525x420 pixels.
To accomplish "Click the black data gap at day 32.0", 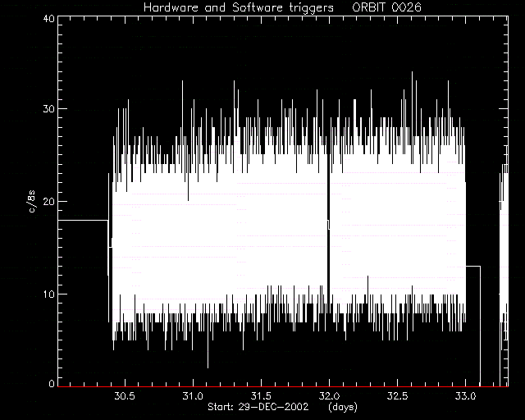I will tap(328, 235).
